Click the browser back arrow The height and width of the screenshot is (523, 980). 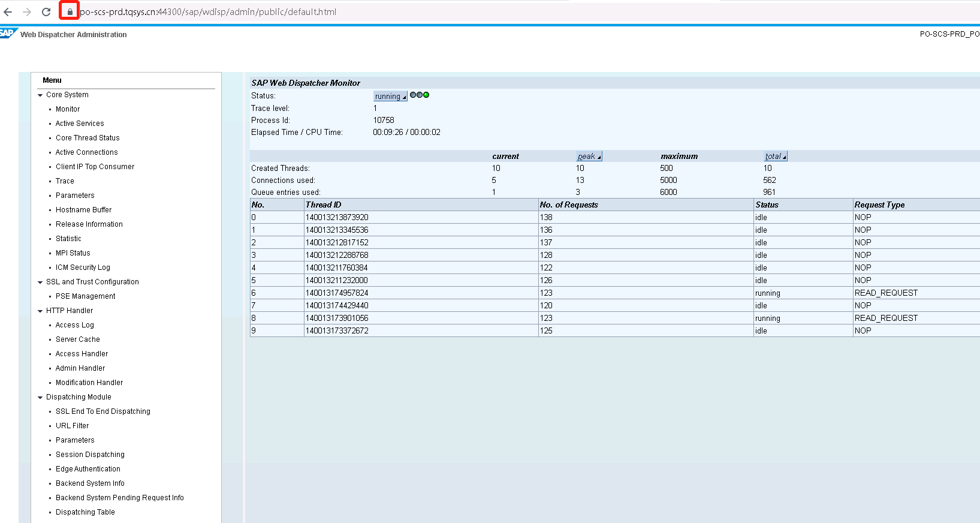[8, 12]
